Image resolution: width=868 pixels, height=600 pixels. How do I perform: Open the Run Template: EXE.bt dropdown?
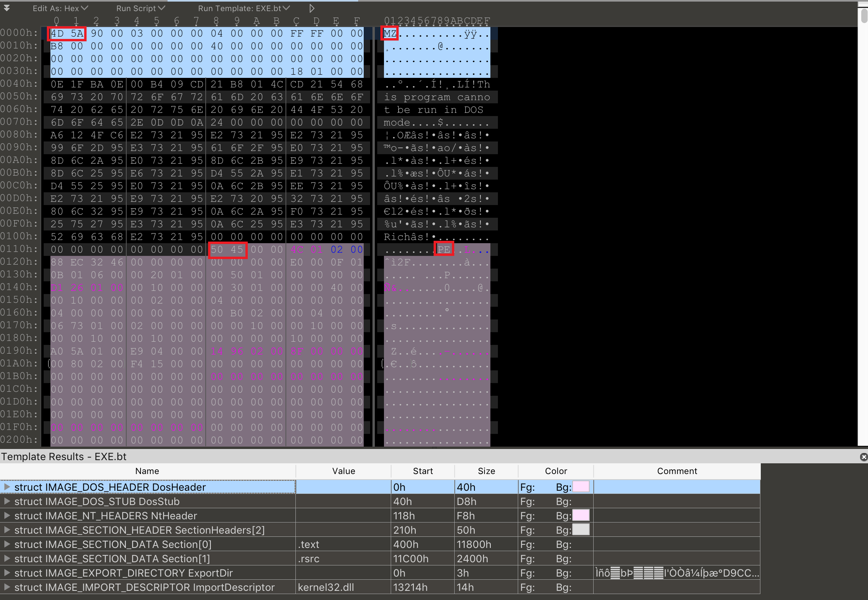point(244,8)
